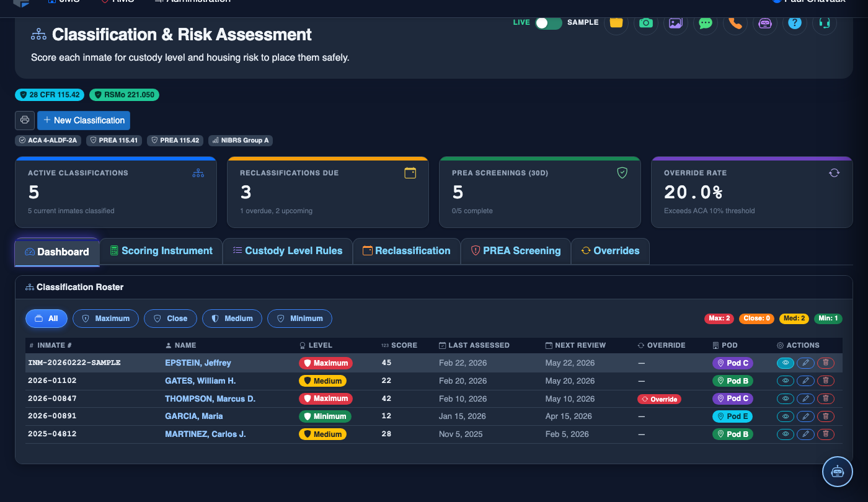Filter roster by All levels
Screen dimensions: 868x502
click(46, 319)
